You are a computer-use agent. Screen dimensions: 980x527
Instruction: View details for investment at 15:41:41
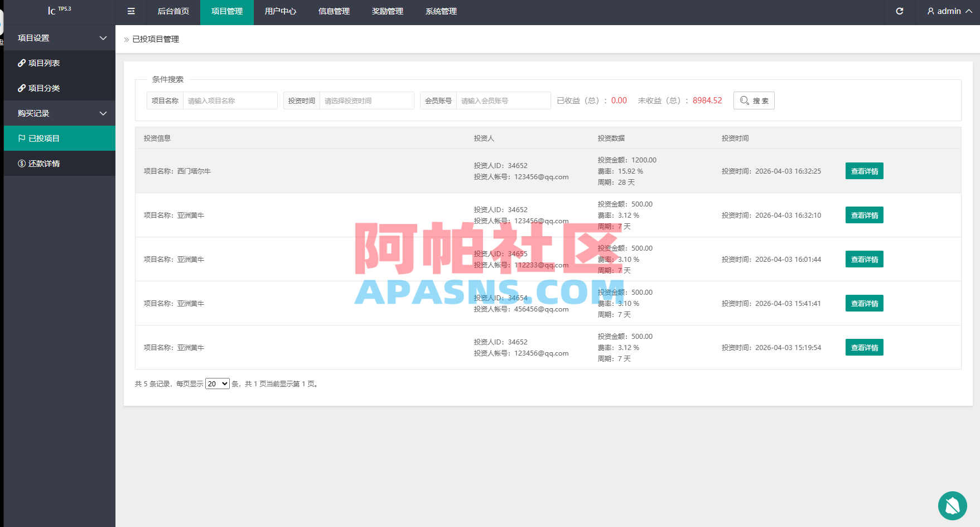coord(865,303)
